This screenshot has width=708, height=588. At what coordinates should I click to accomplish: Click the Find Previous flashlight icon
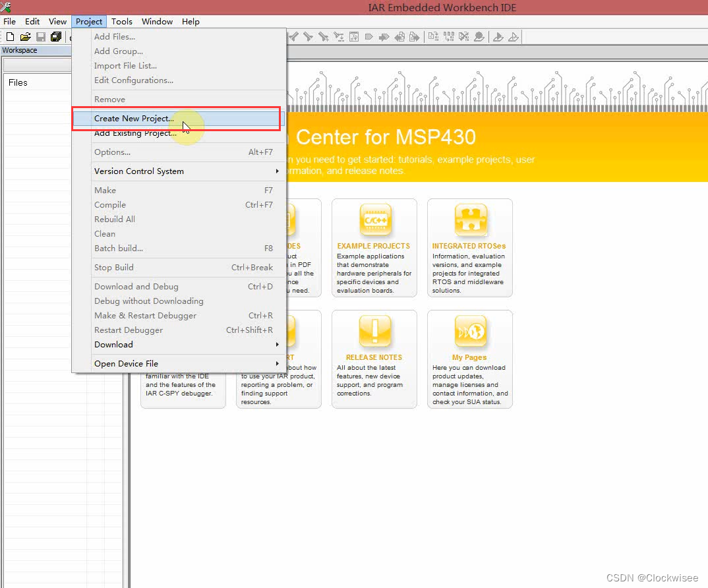click(x=294, y=37)
